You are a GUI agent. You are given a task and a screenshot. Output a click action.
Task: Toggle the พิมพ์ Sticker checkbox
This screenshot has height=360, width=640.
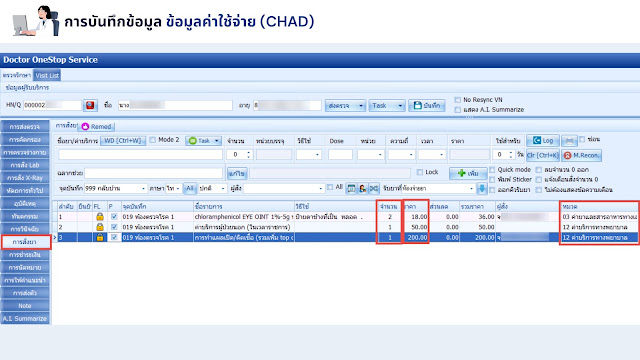click(x=492, y=179)
